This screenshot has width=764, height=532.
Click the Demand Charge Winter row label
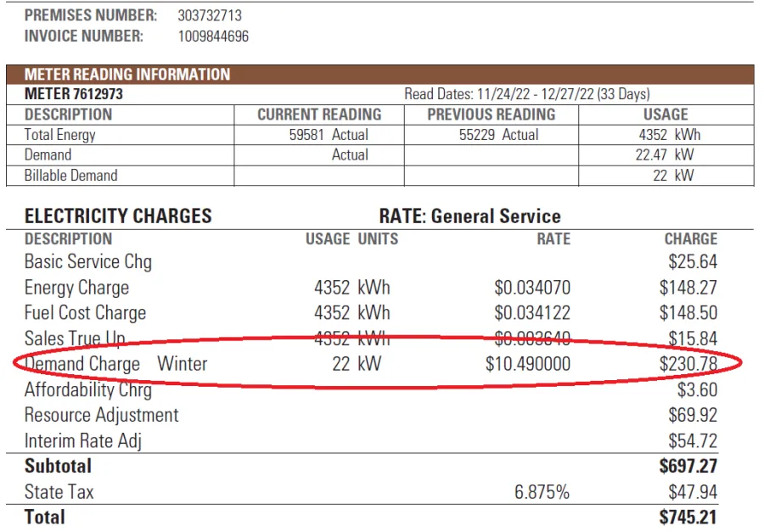click(116, 364)
